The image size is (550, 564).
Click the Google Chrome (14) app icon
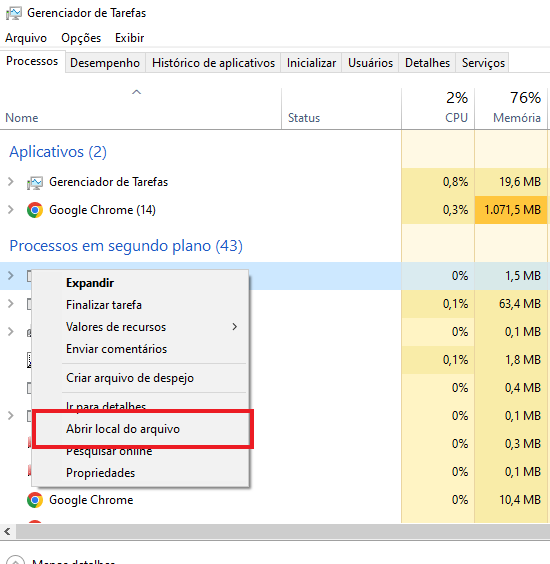35,210
